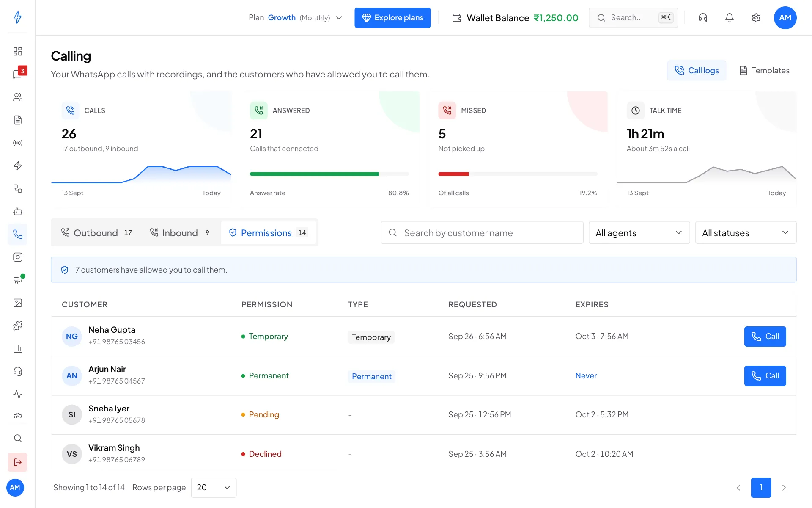Image resolution: width=812 pixels, height=508 pixels.
Task: Click the top bar Search field
Action: coord(633,17)
